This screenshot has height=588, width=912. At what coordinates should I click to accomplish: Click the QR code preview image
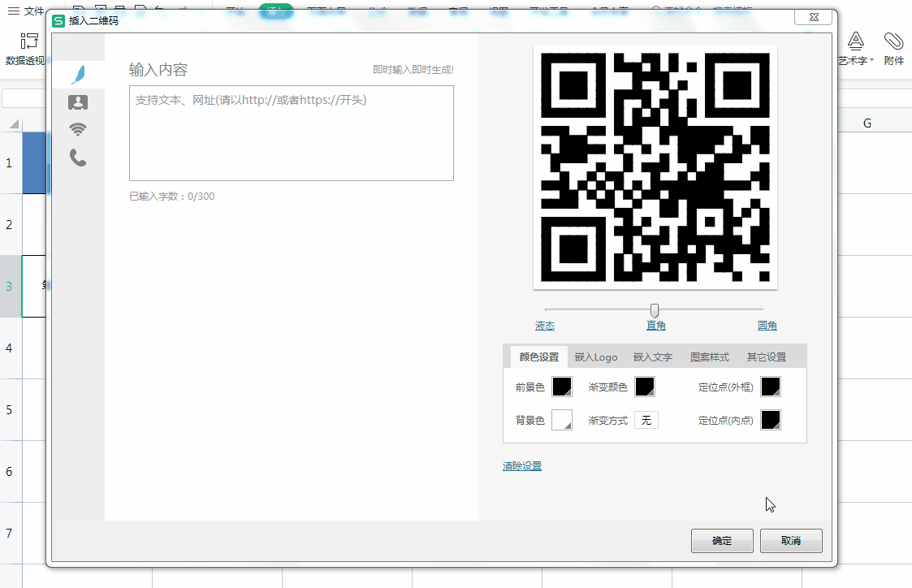tap(655, 167)
